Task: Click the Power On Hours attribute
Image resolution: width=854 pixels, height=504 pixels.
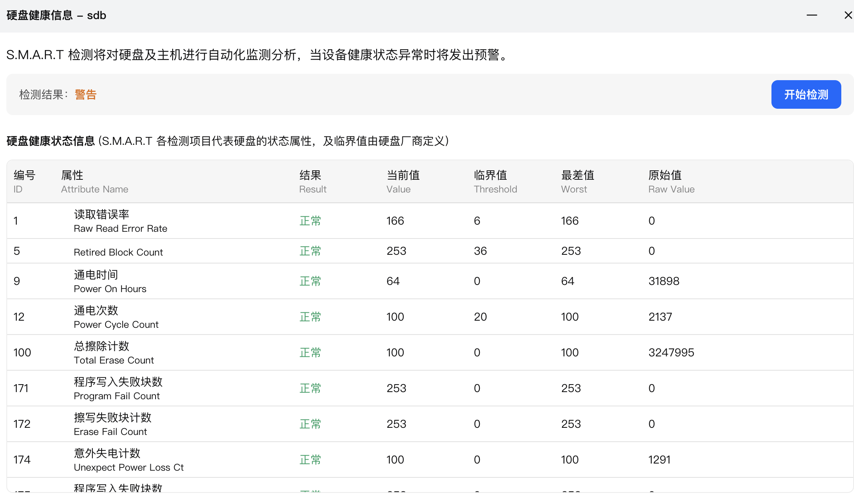Action: point(110,289)
